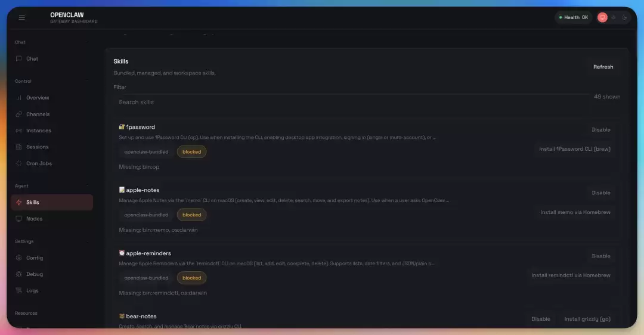Click the apple-reminders clock emoji icon
Viewport: 644px width, 335px height.
click(122, 253)
